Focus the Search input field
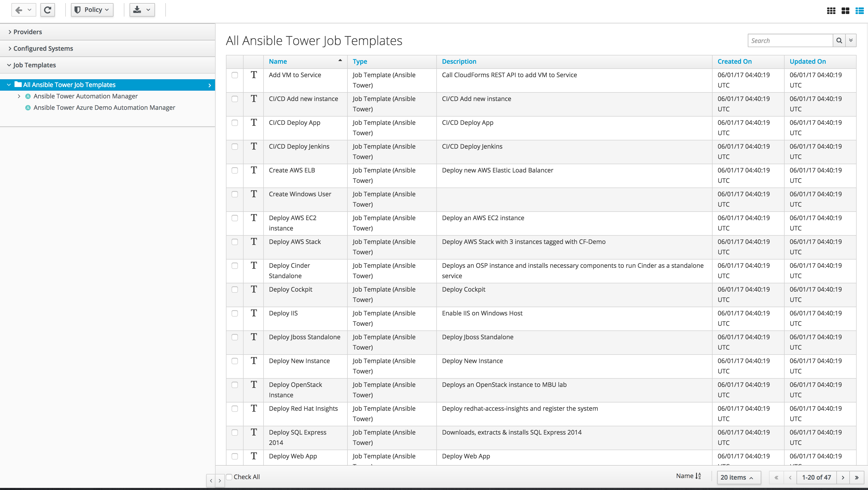Screen dimensions: 868x490 (790, 40)
